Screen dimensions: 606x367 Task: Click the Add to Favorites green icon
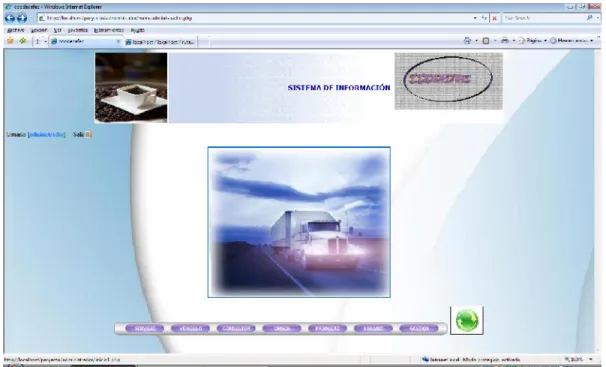(x=23, y=41)
